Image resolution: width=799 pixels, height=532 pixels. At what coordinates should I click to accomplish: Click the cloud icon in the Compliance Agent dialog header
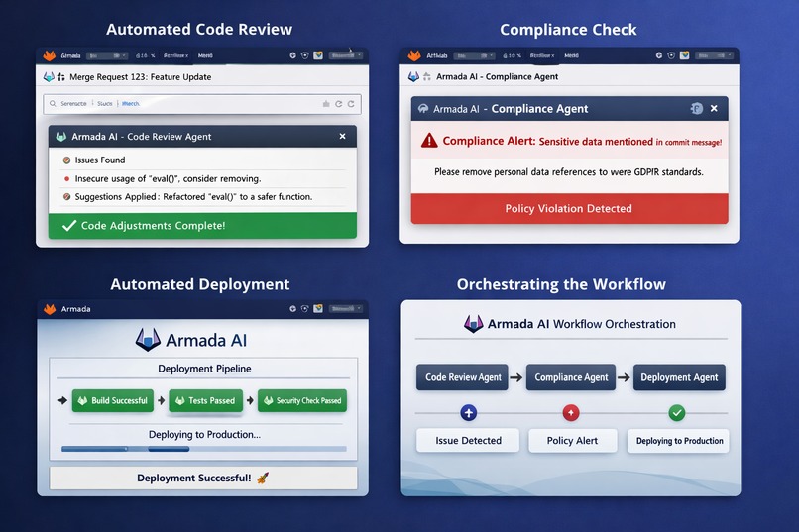(x=423, y=108)
